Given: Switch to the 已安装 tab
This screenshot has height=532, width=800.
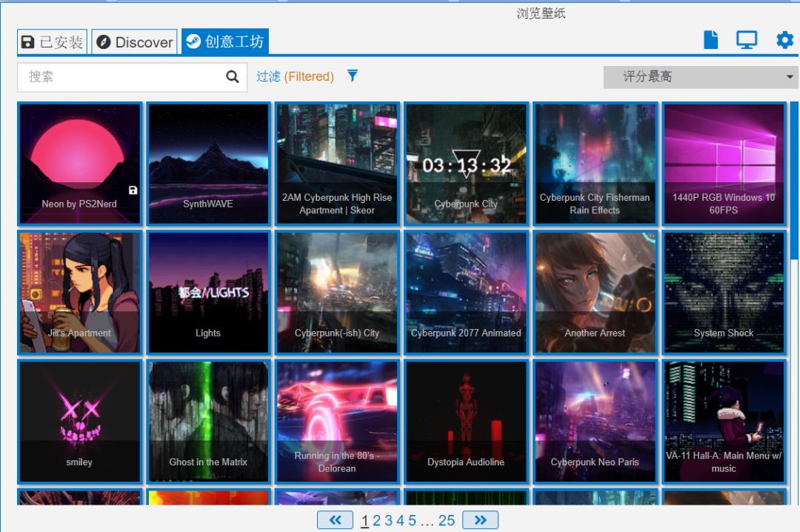Looking at the screenshot, I should pos(51,42).
